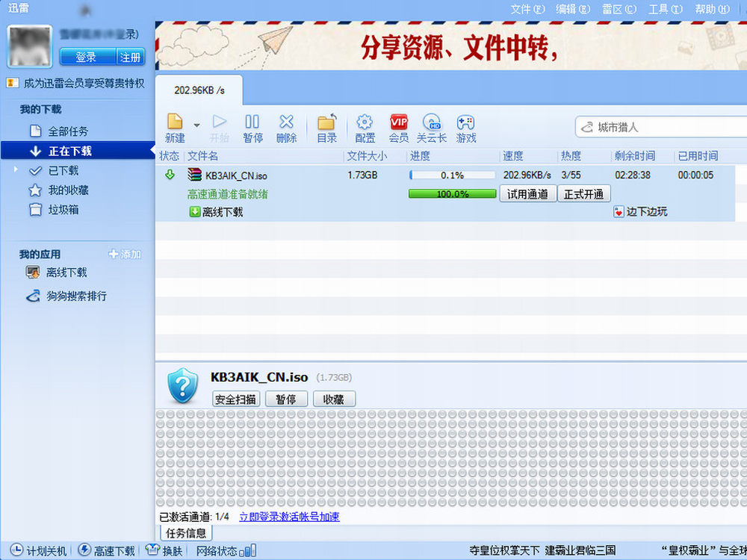Open the 帮助 menu
This screenshot has width=747, height=560.
(x=712, y=9)
